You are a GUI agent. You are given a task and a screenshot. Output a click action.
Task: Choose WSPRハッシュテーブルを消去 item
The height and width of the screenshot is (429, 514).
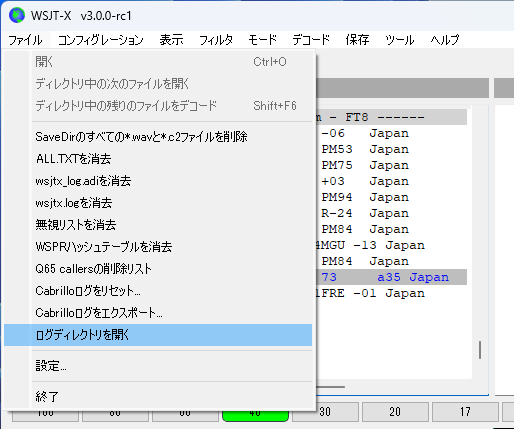click(158, 247)
